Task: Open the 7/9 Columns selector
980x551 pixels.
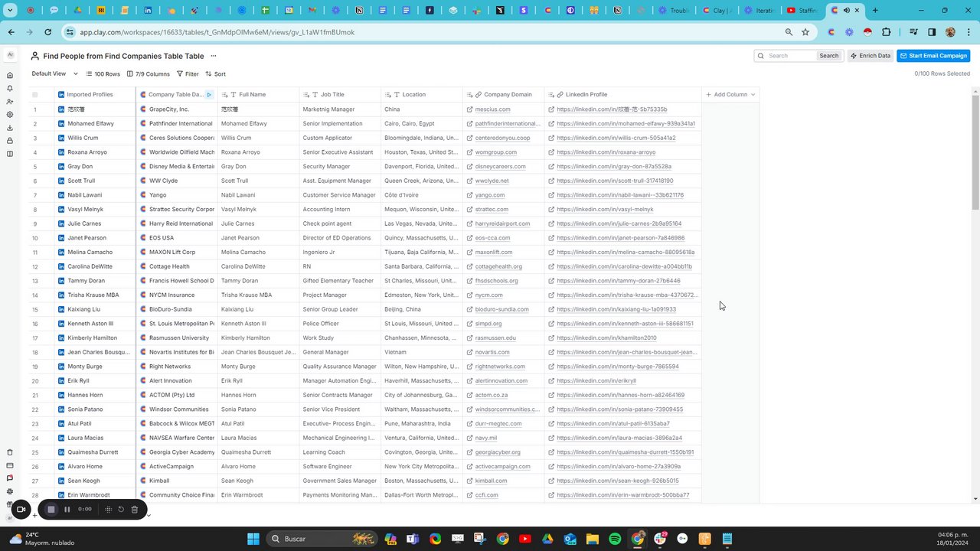Action: pyautogui.click(x=148, y=74)
